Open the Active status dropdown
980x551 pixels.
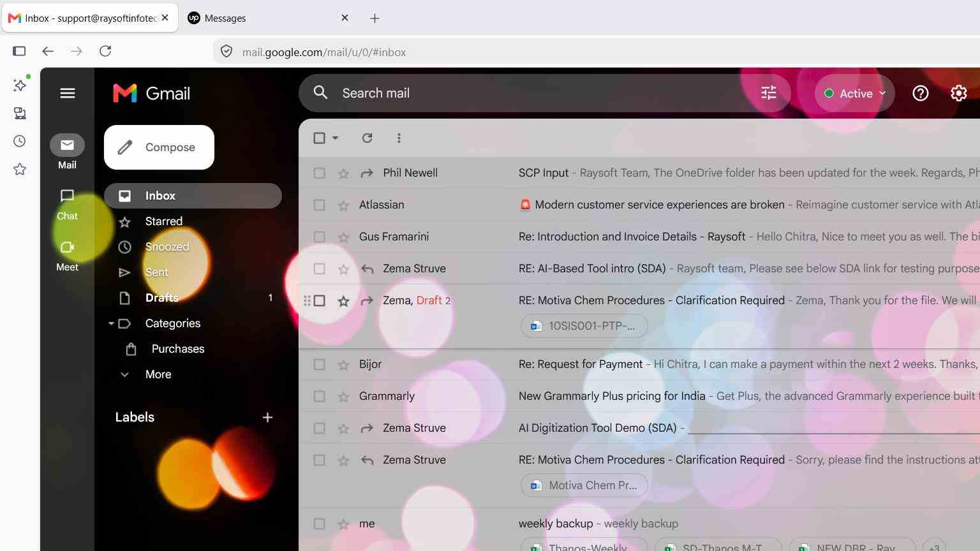point(855,93)
